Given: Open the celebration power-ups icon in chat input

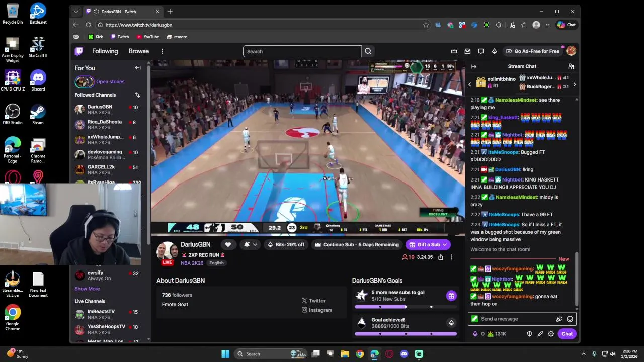Looking at the screenshot, I should [x=559, y=319].
